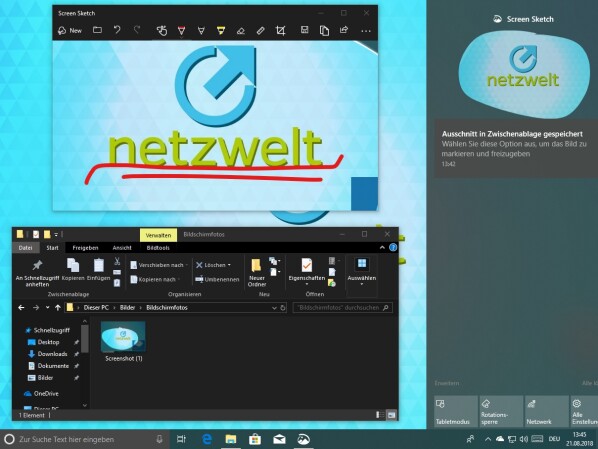Image resolution: width=598 pixels, height=449 pixels.
Task: Switch Explorer to large icons view
Action: click(392, 415)
